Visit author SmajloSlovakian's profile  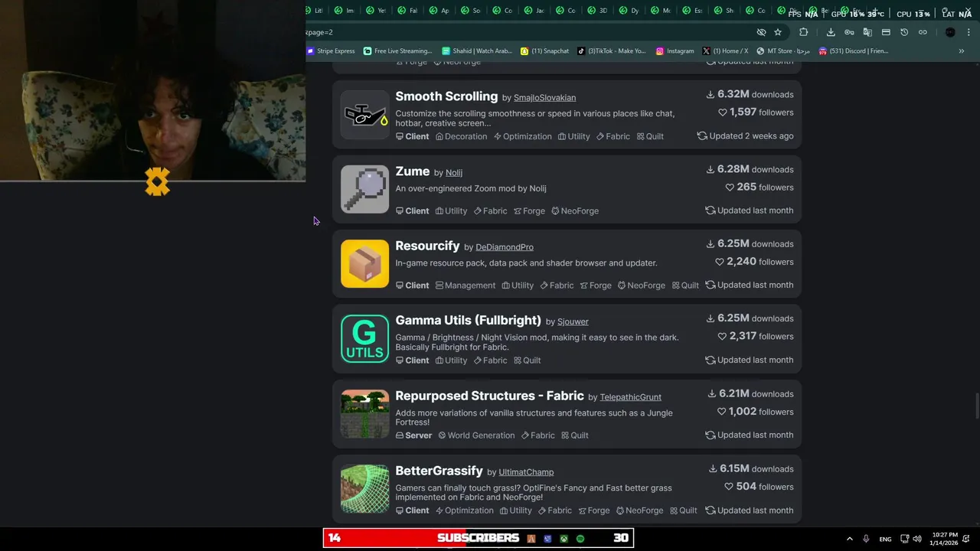tap(544, 98)
